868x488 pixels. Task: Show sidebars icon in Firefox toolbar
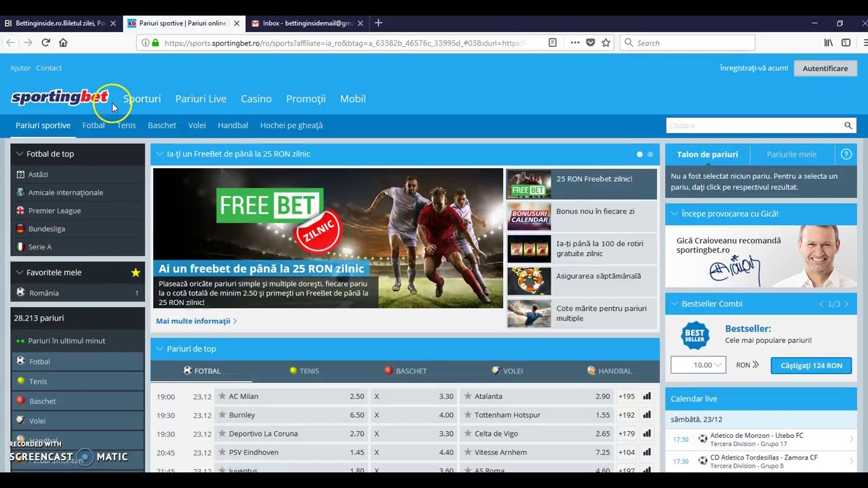point(846,43)
